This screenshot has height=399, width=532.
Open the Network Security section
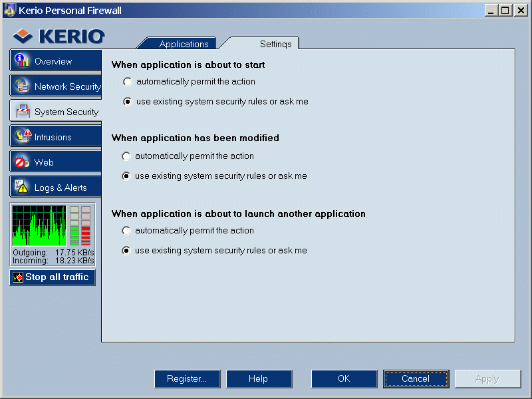click(x=56, y=86)
